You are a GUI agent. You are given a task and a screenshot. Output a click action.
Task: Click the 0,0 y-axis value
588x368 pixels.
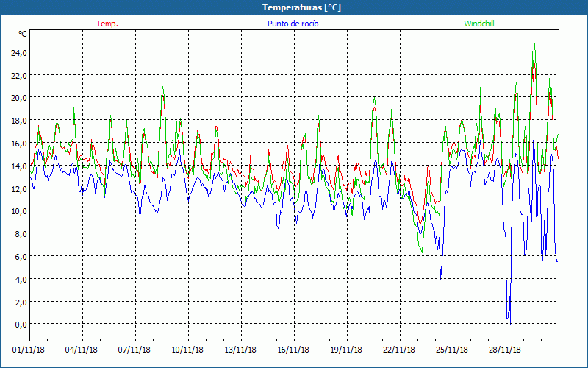tap(21, 325)
